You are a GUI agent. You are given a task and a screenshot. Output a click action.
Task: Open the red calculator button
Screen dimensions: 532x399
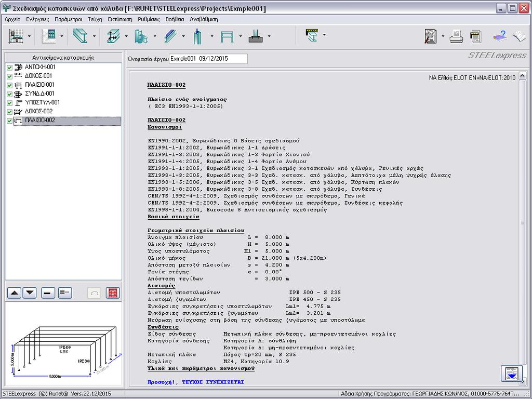click(x=113, y=293)
